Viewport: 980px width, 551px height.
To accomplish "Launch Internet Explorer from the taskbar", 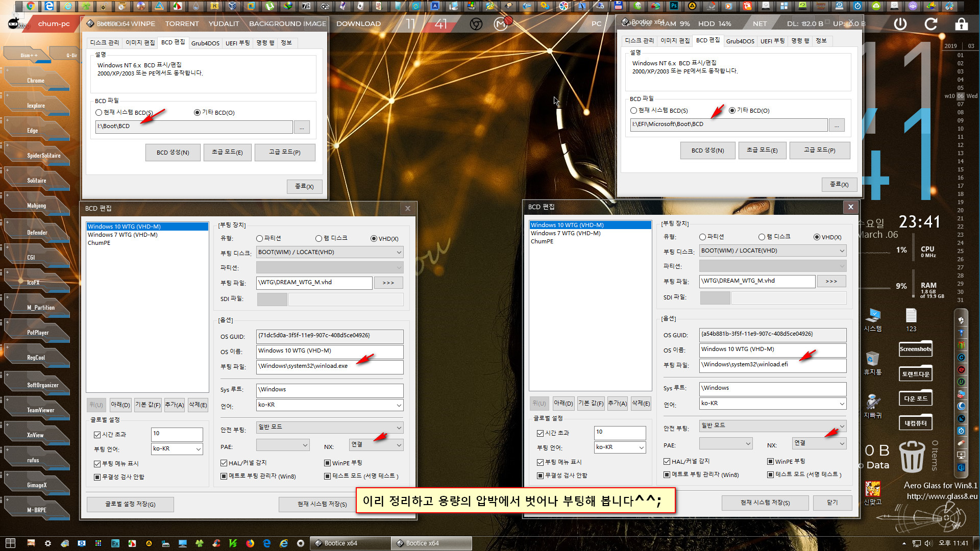I will pyautogui.click(x=284, y=543).
